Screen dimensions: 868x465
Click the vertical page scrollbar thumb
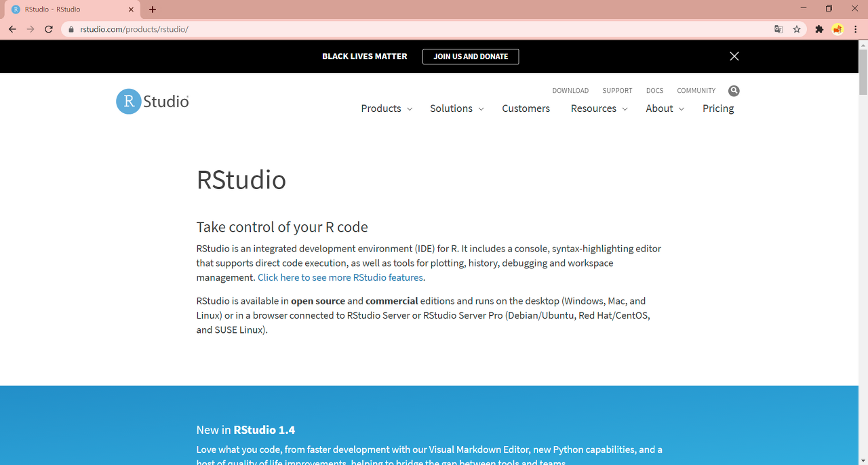click(863, 72)
